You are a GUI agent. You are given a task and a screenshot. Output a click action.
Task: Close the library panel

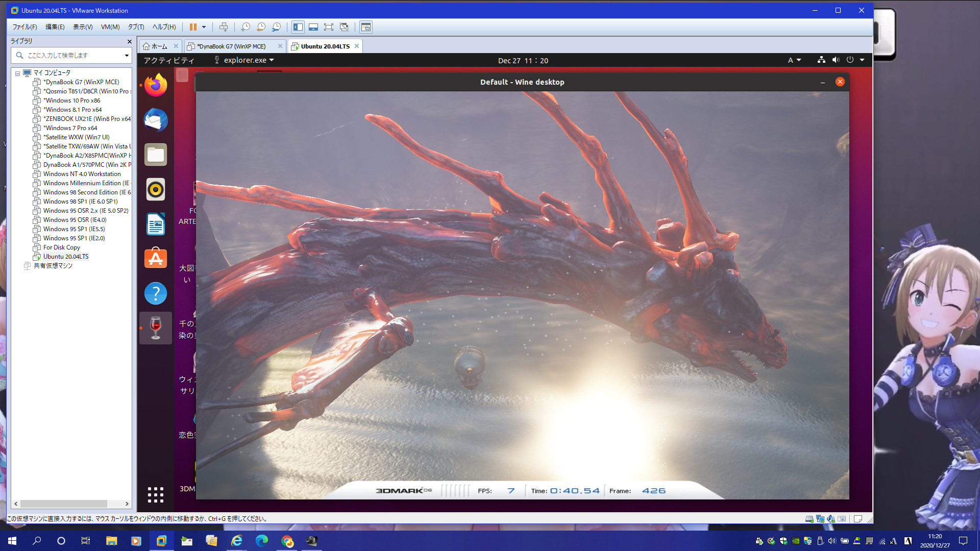pos(129,41)
